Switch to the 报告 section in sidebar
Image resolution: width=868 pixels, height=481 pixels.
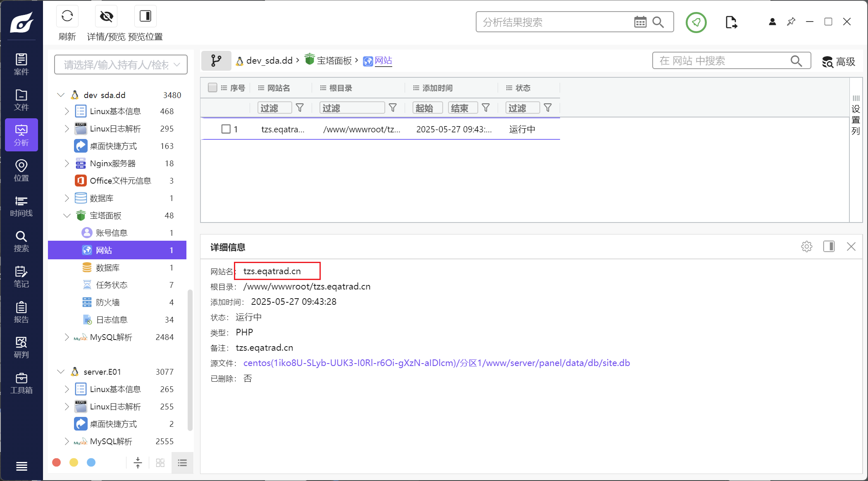point(21,312)
